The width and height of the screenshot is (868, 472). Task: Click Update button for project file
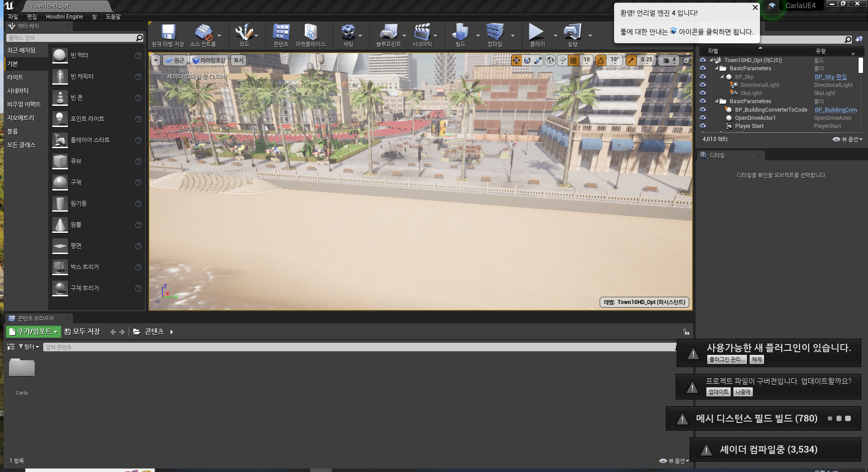[x=718, y=392]
